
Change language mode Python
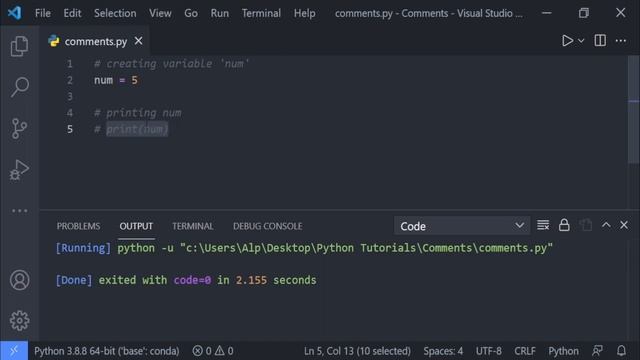click(x=563, y=351)
